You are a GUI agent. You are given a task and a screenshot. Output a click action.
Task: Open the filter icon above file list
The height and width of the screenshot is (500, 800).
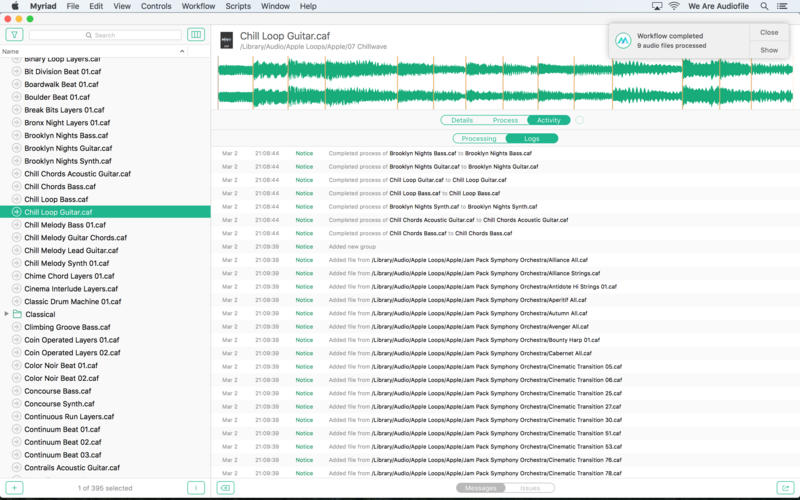[14, 35]
